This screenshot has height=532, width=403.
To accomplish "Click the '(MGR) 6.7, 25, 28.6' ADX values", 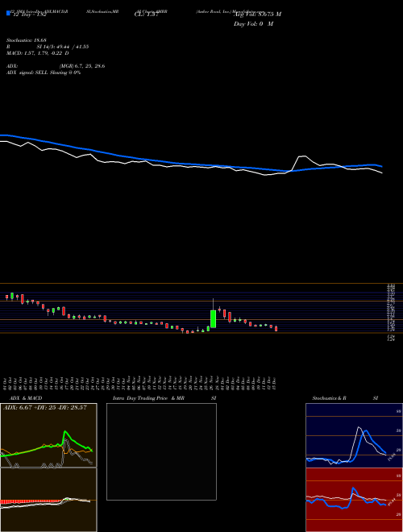I will point(82,66).
